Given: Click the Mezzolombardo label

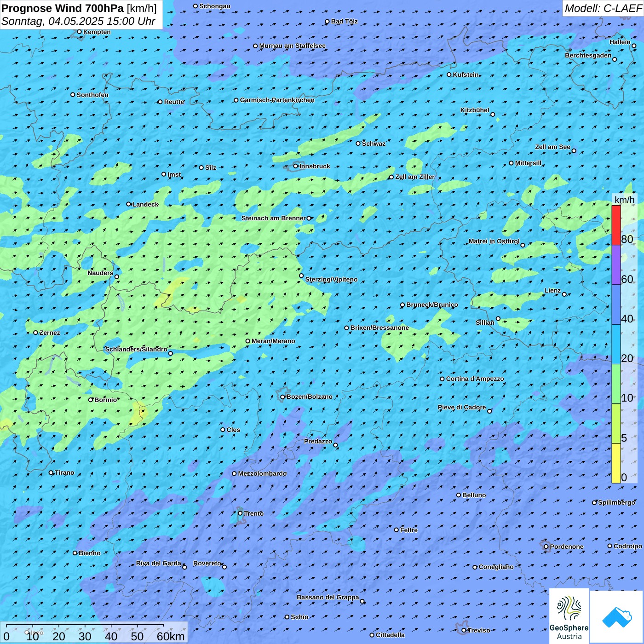Looking at the screenshot, I should tap(262, 473).
